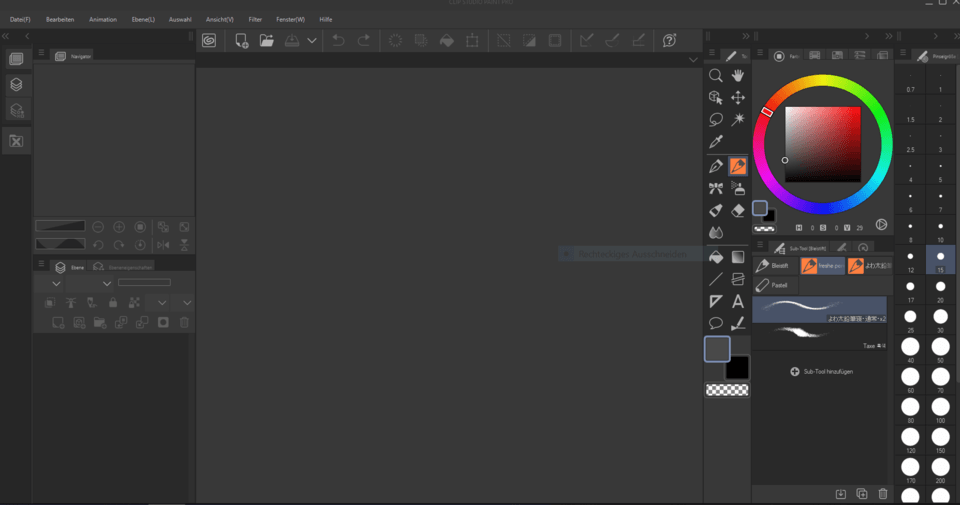Select the Pastell sub-tool group

pos(776,285)
